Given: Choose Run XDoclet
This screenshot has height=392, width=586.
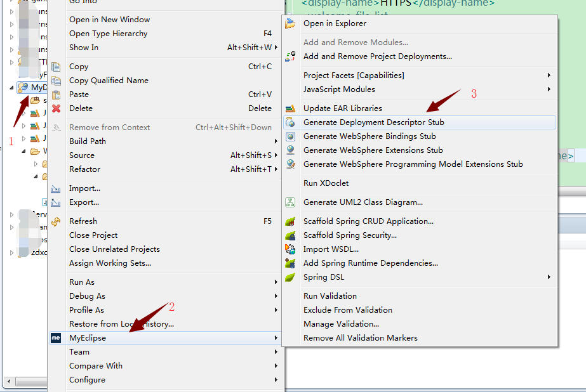Looking at the screenshot, I should click(326, 183).
